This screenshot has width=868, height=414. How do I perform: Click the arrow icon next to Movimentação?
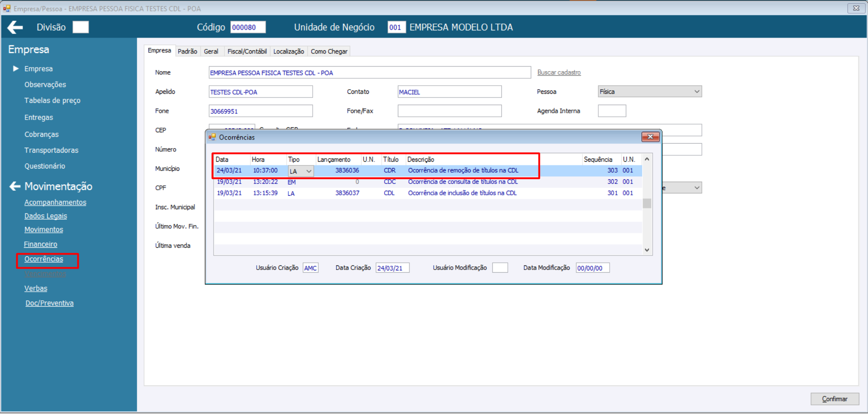click(15, 186)
